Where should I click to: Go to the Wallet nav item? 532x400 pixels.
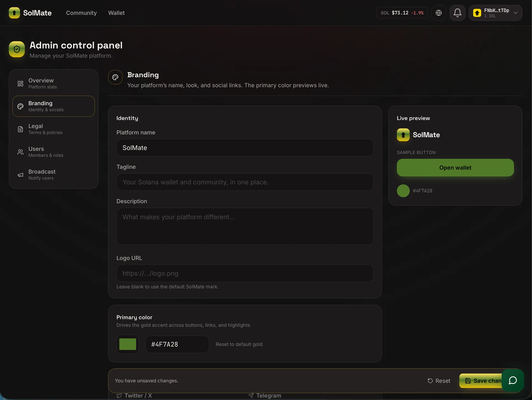116,13
